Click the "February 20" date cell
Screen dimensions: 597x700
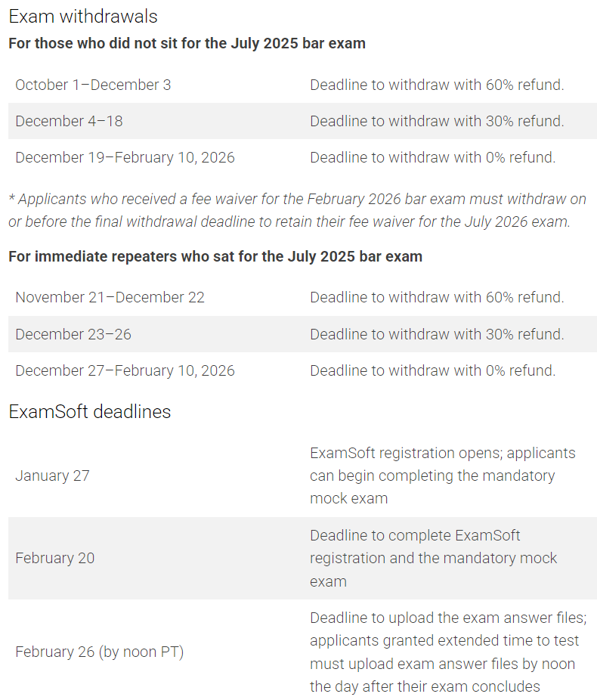click(x=55, y=558)
